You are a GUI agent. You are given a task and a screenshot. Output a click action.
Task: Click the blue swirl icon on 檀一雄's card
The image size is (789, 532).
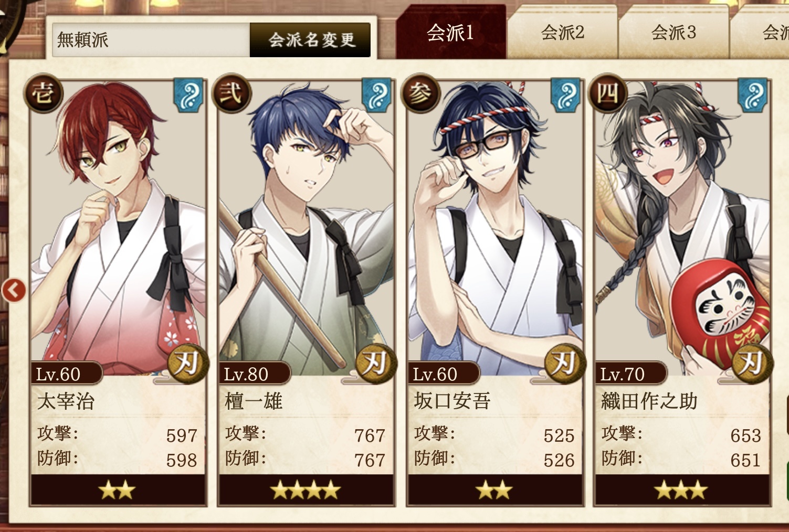click(x=377, y=95)
